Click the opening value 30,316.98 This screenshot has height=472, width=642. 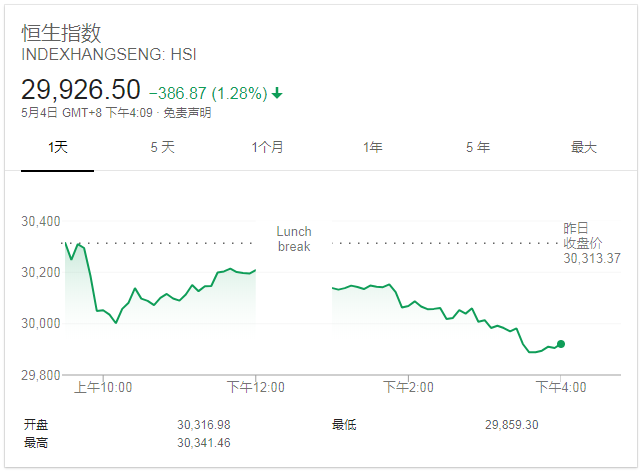click(x=204, y=425)
